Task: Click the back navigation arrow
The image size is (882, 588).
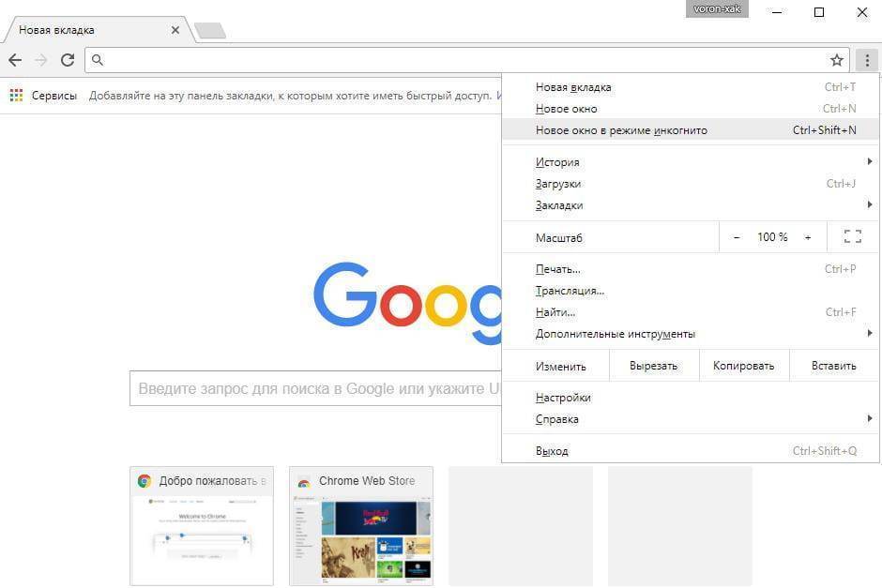Action: click(x=15, y=60)
